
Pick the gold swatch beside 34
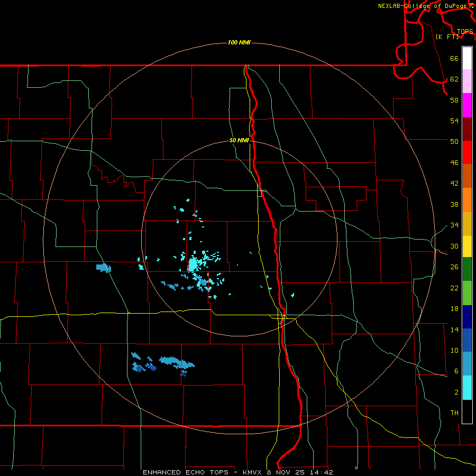click(x=467, y=224)
